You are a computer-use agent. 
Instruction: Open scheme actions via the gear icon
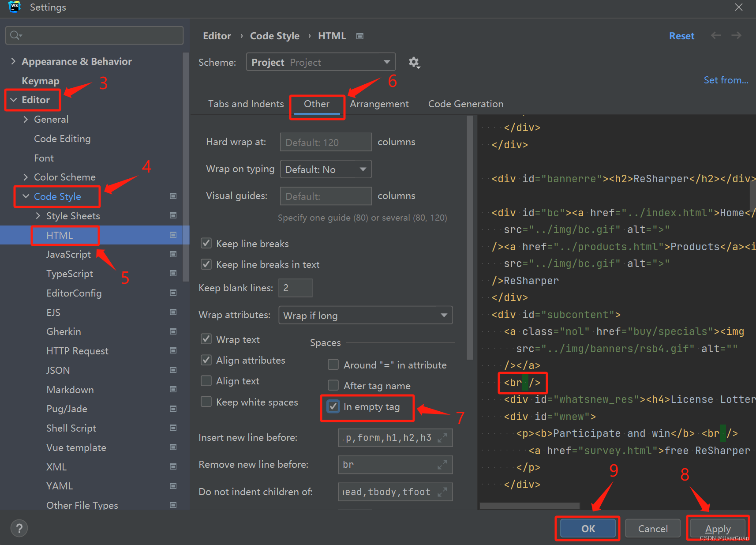[414, 62]
